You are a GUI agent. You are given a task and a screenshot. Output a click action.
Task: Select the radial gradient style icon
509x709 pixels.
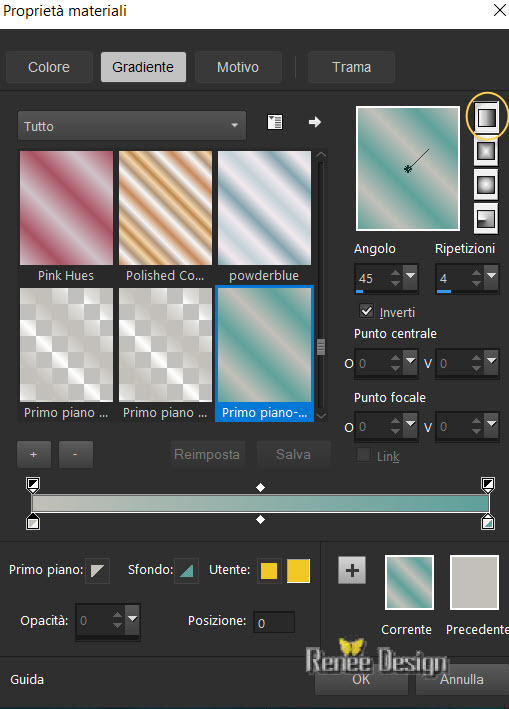click(x=486, y=219)
